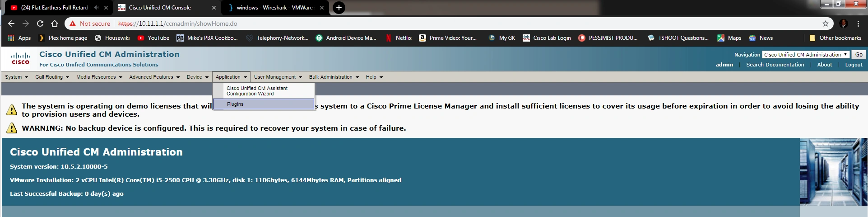Close the Wireshark VMWare tab
This screenshot has width=868, height=217.
[322, 8]
